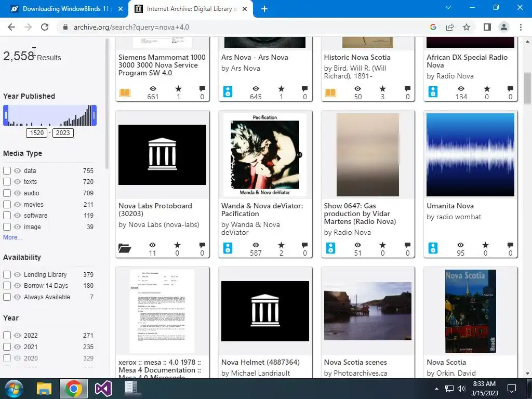Open Historic Nova Scotia item
532x399 pixels.
tap(357, 57)
